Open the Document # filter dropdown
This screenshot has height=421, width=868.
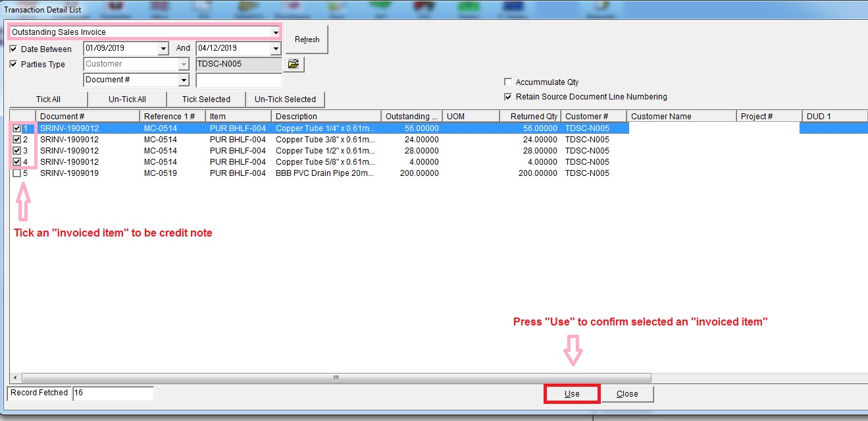(184, 80)
